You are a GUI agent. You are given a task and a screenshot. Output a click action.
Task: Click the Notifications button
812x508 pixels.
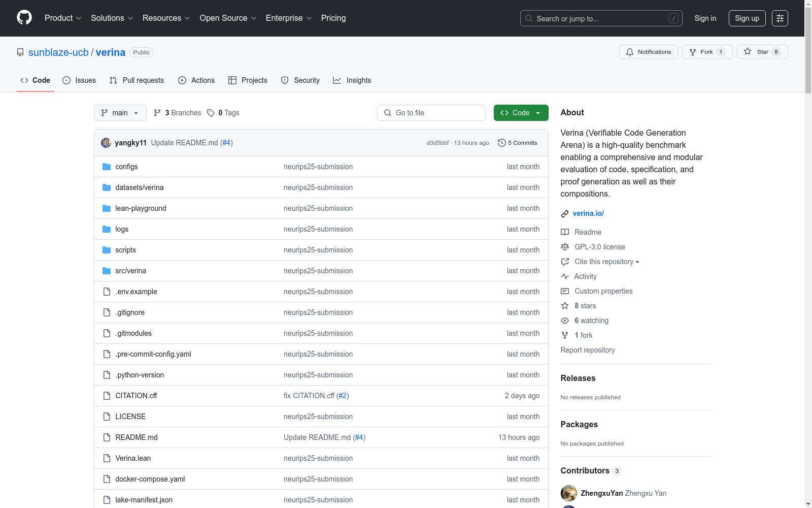tap(649, 52)
